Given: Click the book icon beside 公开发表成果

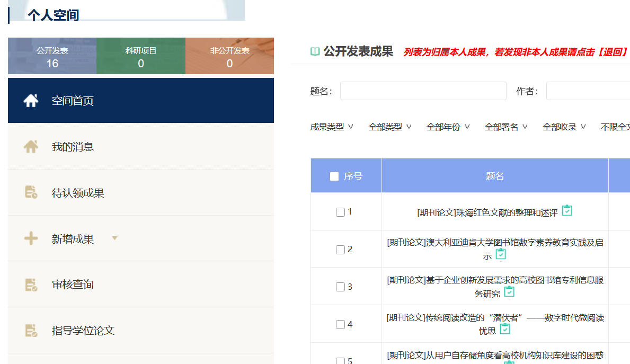Looking at the screenshot, I should pyautogui.click(x=315, y=51).
